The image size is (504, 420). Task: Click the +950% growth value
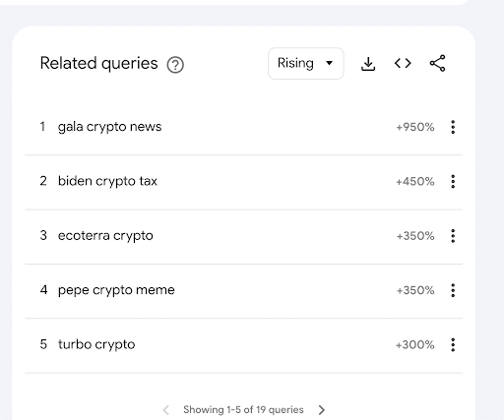point(415,127)
